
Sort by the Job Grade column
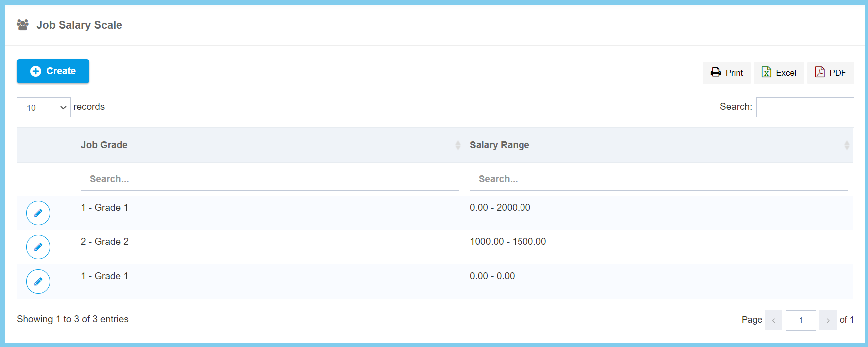click(104, 145)
